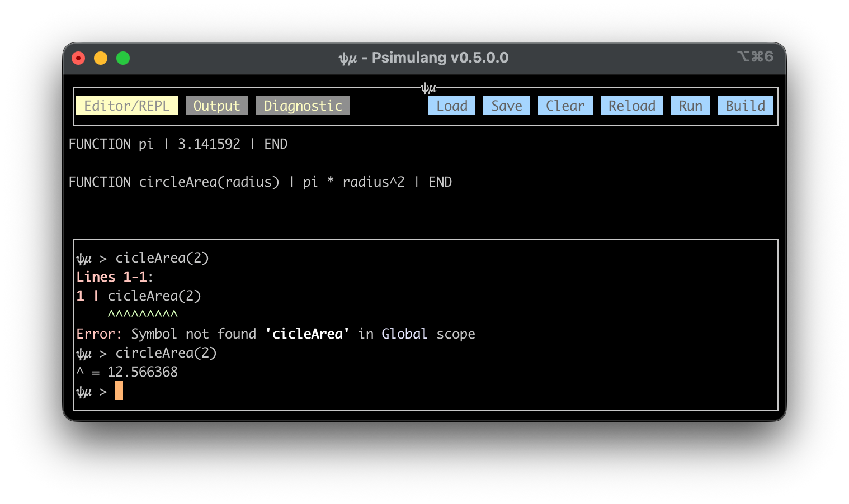This screenshot has height=504, width=849.
Task: Click the result value 12.566368
Action: click(142, 372)
